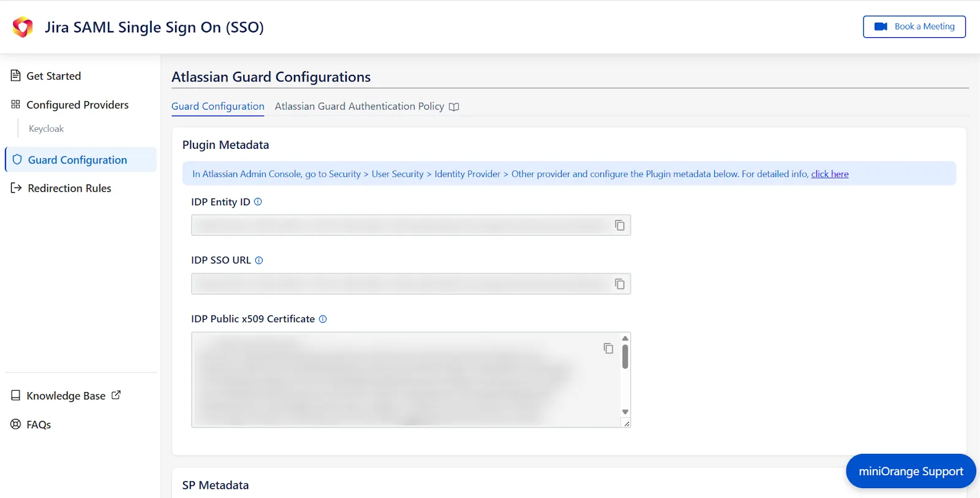
Task: Click certificate textarea scroll-up arrow
Action: tap(625, 338)
